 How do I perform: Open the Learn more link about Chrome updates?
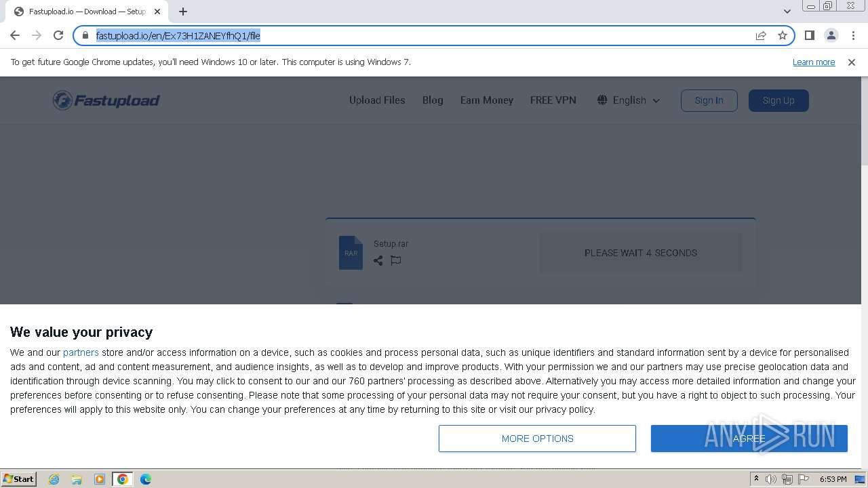click(x=814, y=62)
